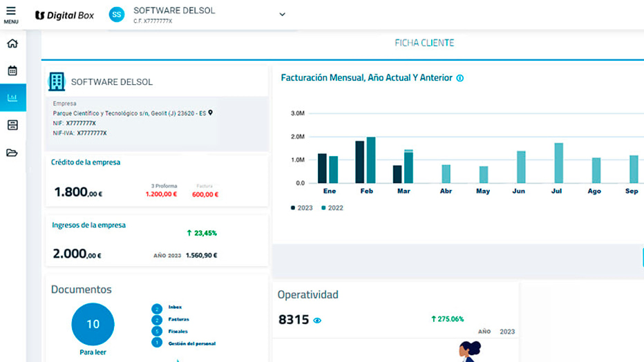This screenshot has height=362, width=644.
Task: Open the hamburger MENU icon
Action: [11, 15]
